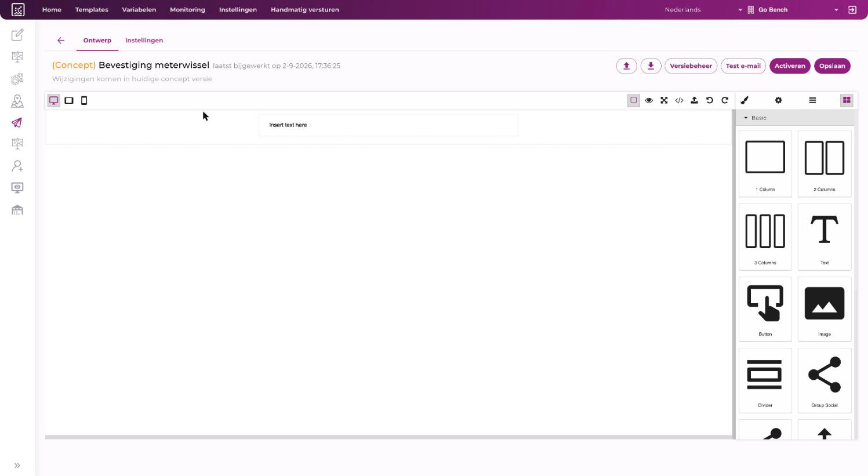
Task: Switch to Ontwerp tab
Action: [97, 41]
